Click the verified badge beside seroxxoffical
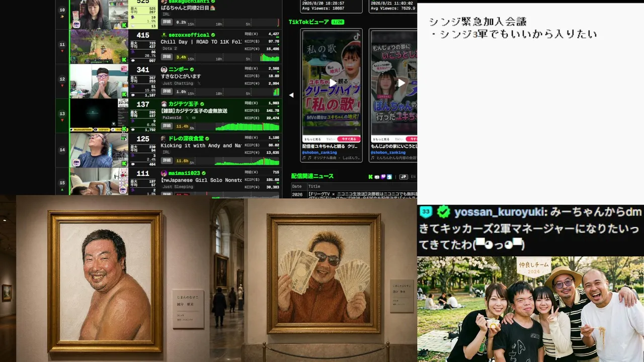Image resolution: width=644 pixels, height=362 pixels. tap(213, 35)
